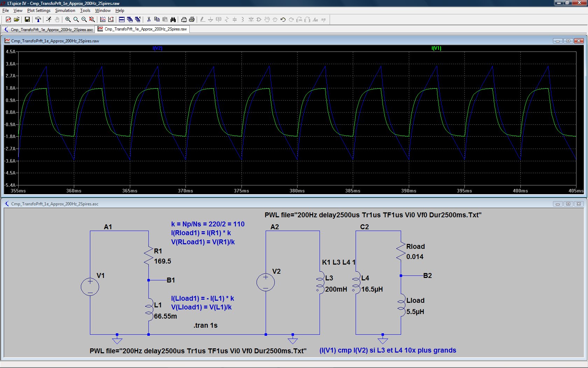Click the zoom full extents crossed magnifier icon
Viewport: 588px width, 368px height.
(x=92, y=20)
